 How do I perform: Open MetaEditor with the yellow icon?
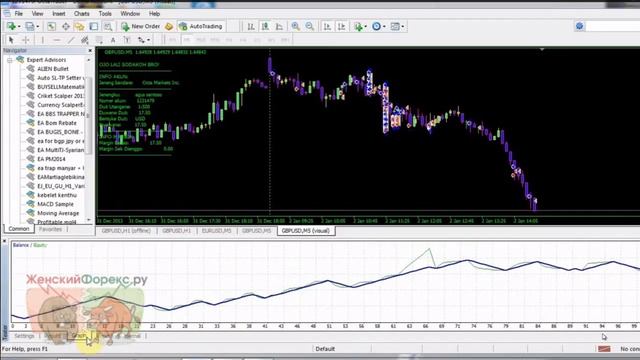click(x=169, y=27)
